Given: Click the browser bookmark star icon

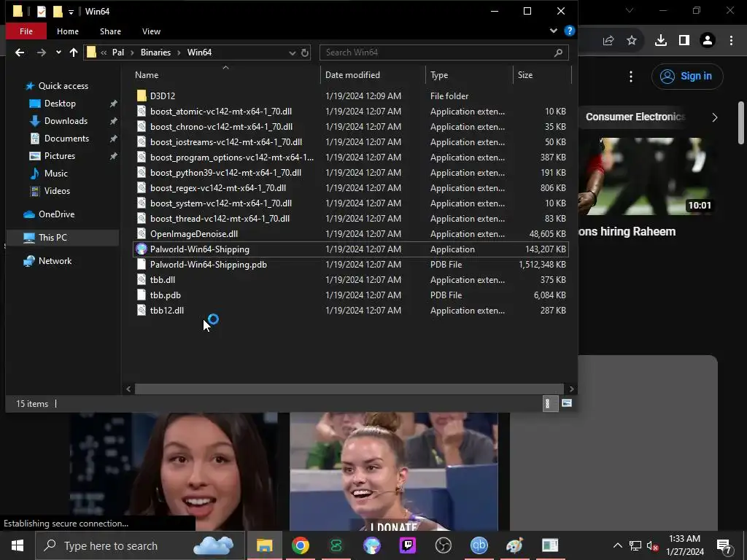Looking at the screenshot, I should (x=632, y=41).
